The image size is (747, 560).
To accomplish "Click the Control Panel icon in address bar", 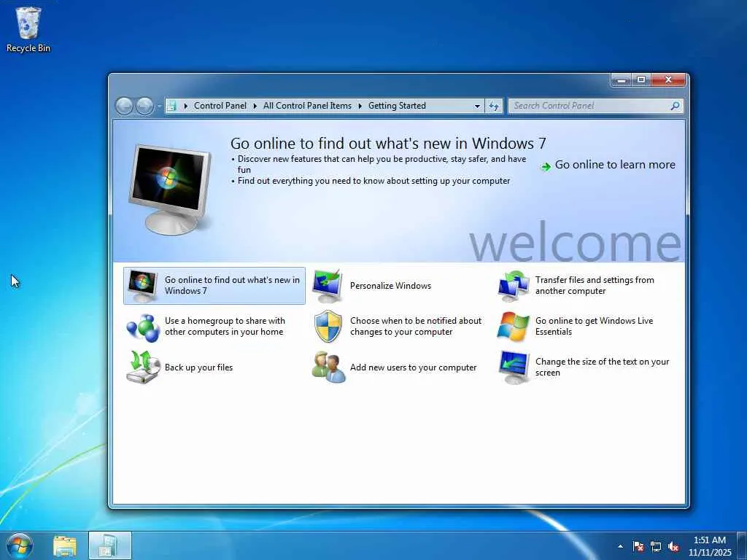I will click(171, 106).
